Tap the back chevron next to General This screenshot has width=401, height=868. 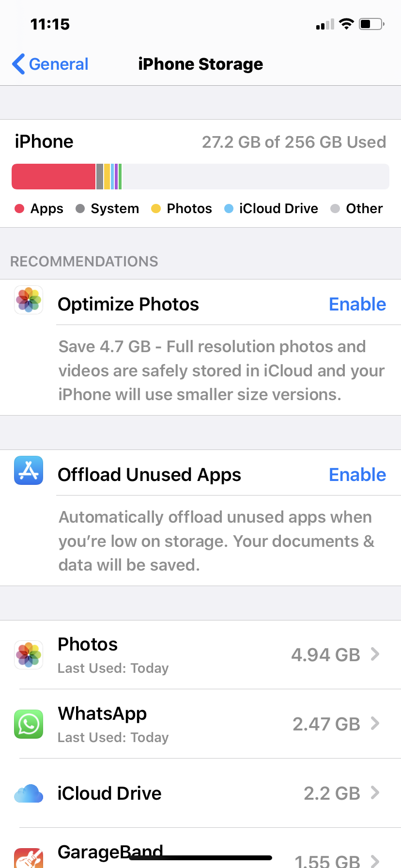(18, 64)
